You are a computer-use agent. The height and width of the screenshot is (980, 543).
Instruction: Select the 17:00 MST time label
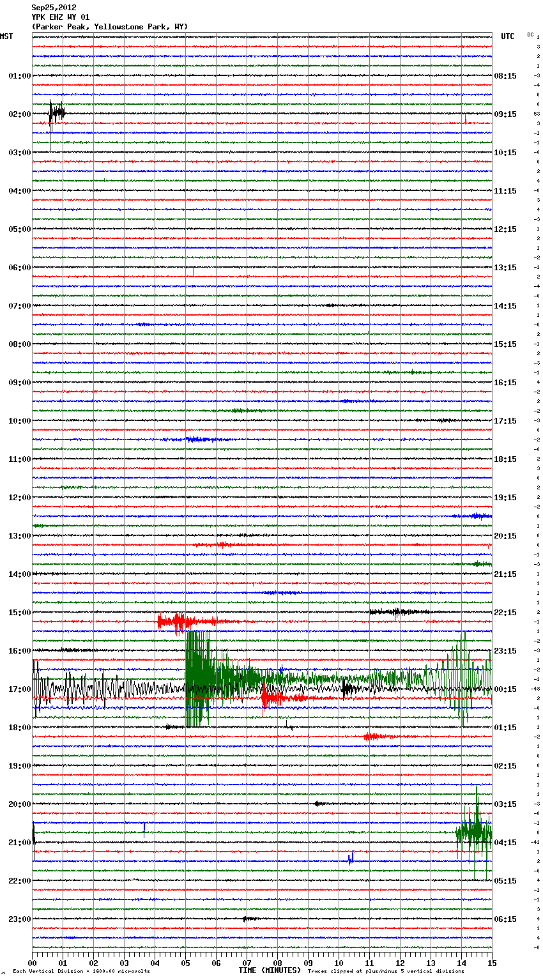click(20, 689)
